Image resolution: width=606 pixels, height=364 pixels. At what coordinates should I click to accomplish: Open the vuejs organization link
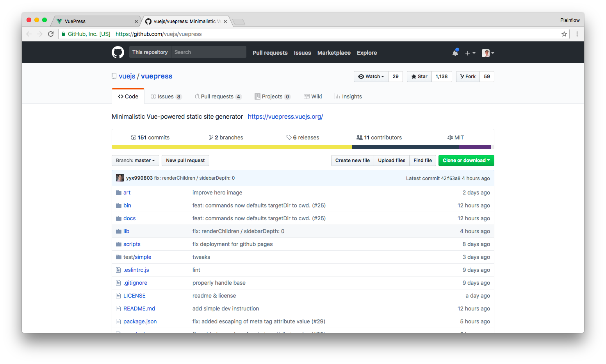click(127, 76)
